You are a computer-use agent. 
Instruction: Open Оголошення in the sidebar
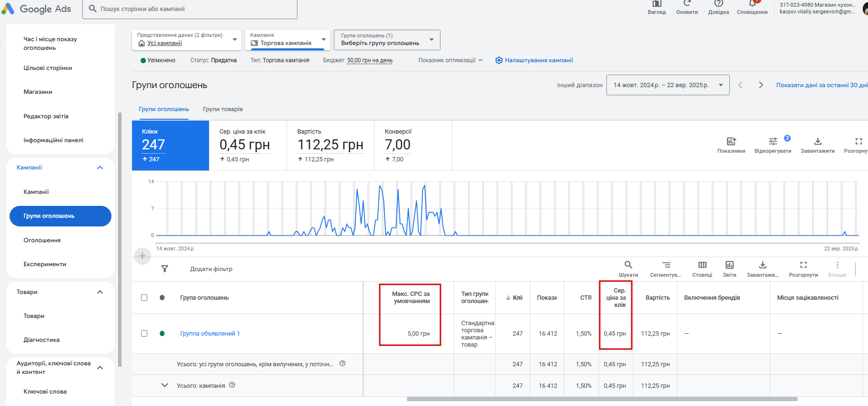42,240
